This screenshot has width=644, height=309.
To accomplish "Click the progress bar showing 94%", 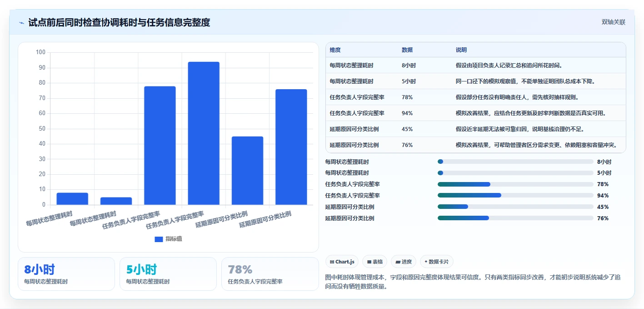I will point(515,195).
